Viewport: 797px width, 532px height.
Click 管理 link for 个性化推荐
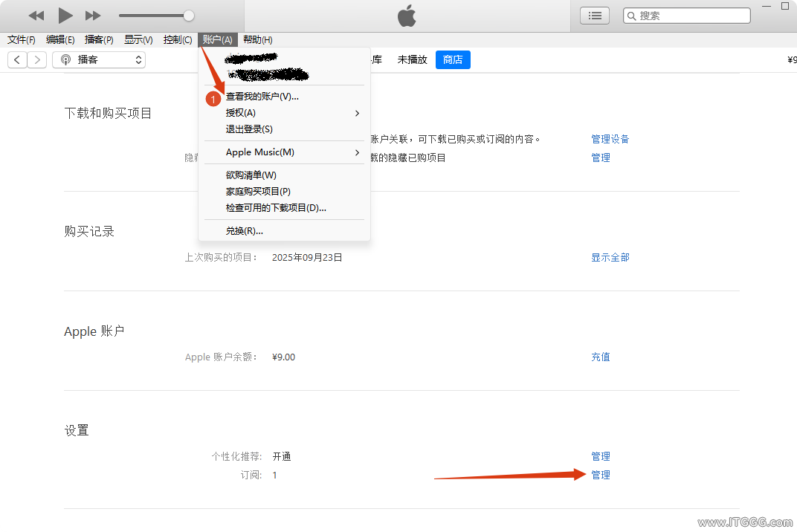pyautogui.click(x=600, y=457)
